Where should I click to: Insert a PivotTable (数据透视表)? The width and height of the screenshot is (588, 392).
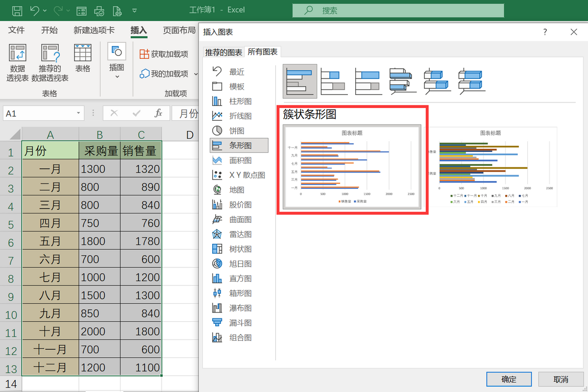(18, 62)
